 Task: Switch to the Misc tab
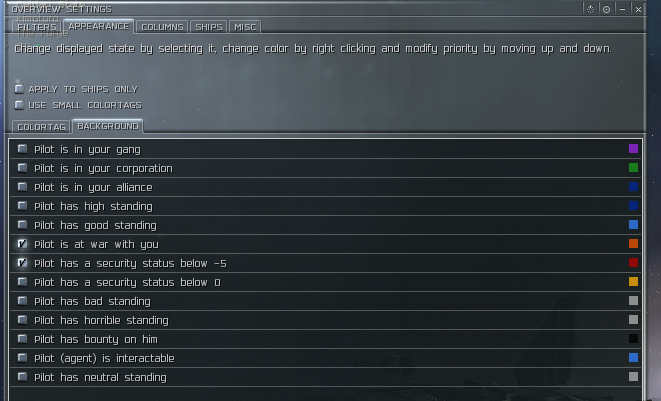245,27
